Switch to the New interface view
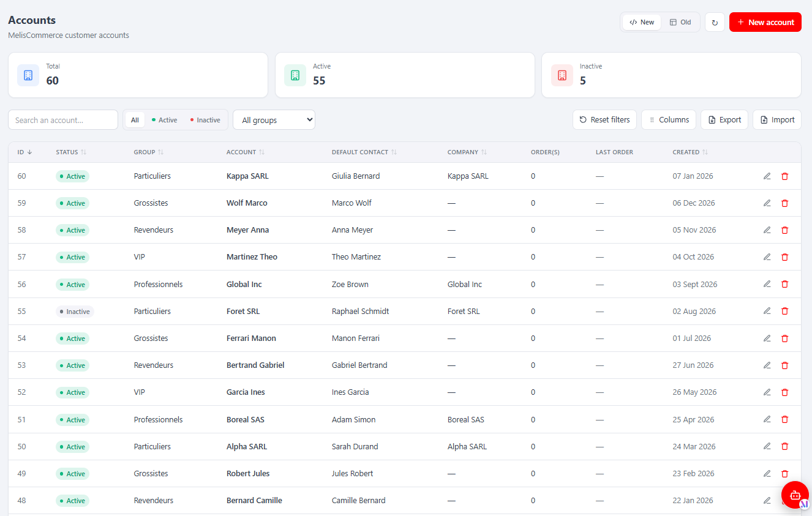This screenshot has width=812, height=516. [642, 22]
